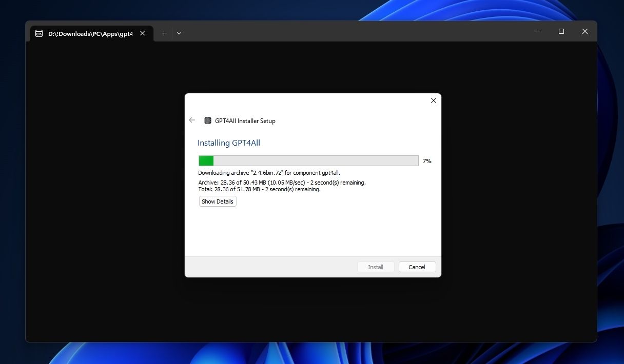Viewport: 624px width, 364px height.
Task: Open the tab list chevron dropdown
Action: (x=179, y=33)
